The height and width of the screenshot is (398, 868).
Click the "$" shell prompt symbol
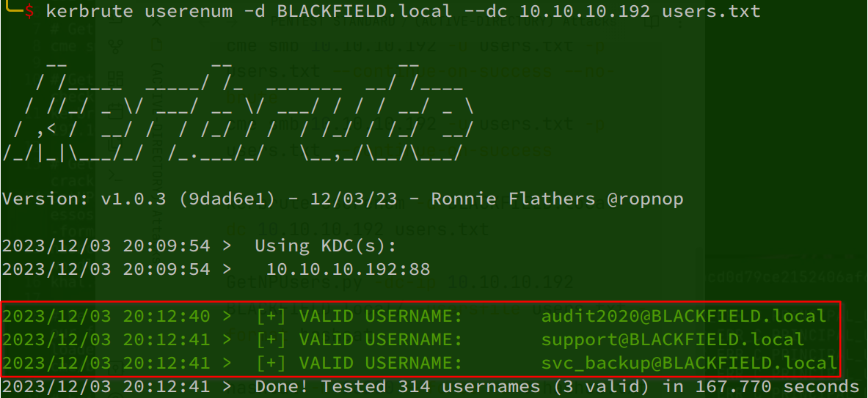click(x=29, y=12)
